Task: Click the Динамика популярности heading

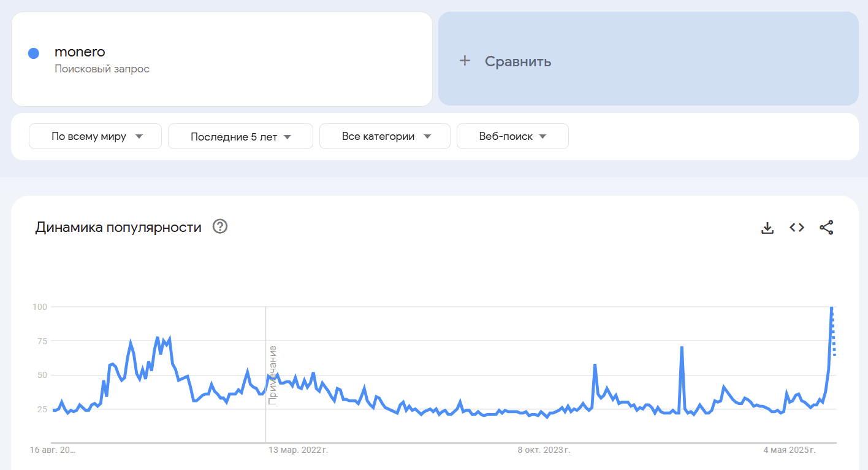Action: pyautogui.click(x=118, y=228)
